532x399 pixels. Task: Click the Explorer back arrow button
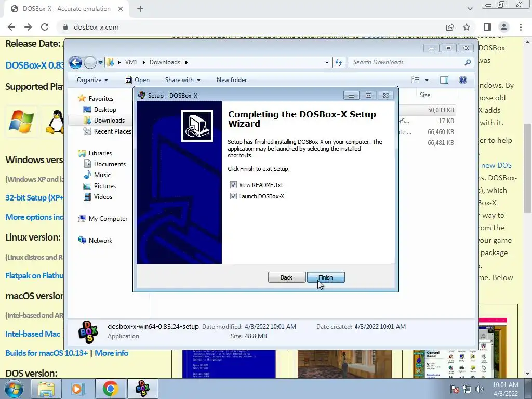point(75,62)
